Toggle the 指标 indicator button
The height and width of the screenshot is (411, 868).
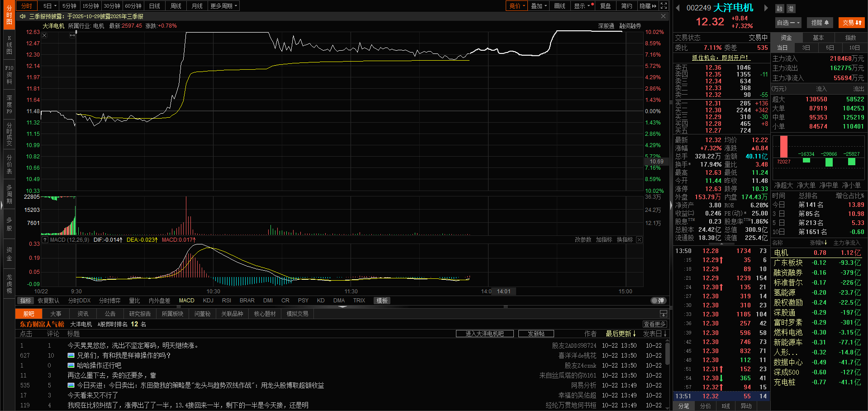click(25, 301)
